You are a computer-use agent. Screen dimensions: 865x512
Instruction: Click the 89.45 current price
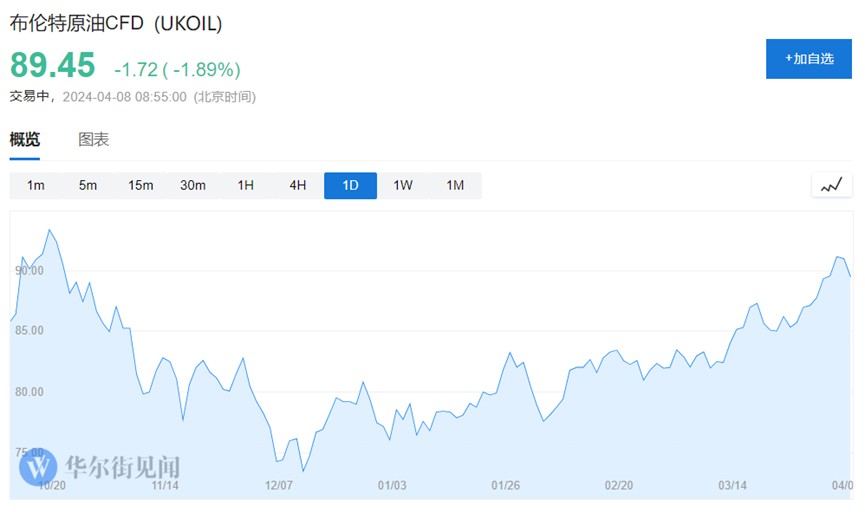(53, 66)
